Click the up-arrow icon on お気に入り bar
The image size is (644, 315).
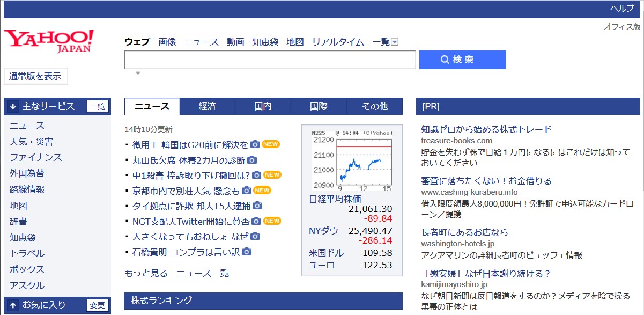pos(13,305)
